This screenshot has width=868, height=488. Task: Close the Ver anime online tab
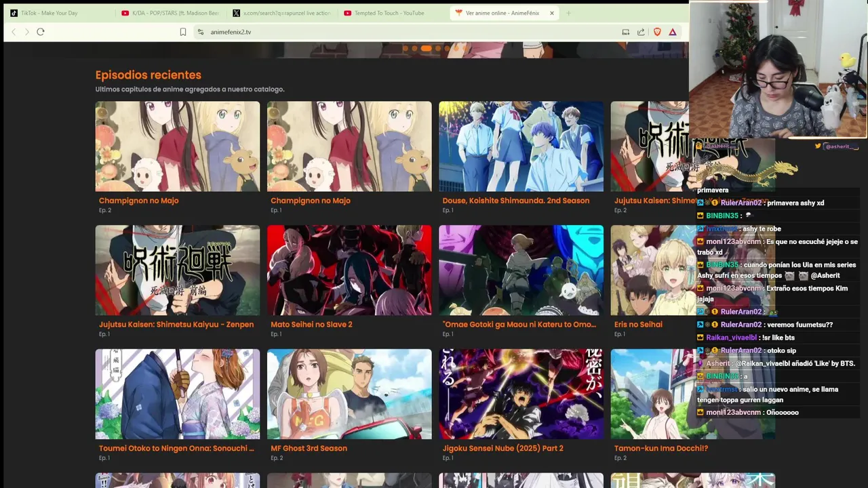(552, 13)
